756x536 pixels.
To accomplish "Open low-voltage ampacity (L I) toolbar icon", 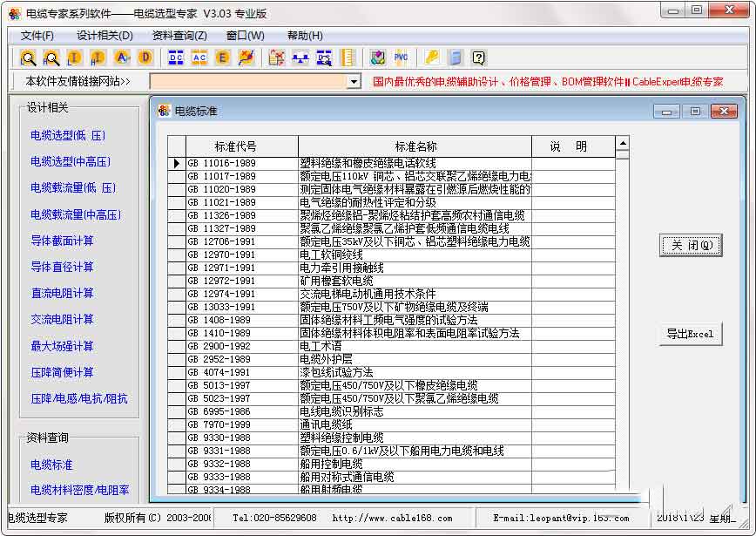I will point(74,58).
